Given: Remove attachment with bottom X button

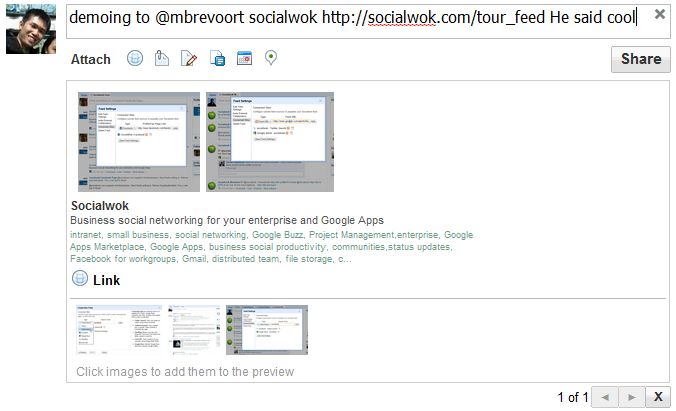Looking at the screenshot, I should coord(658,397).
